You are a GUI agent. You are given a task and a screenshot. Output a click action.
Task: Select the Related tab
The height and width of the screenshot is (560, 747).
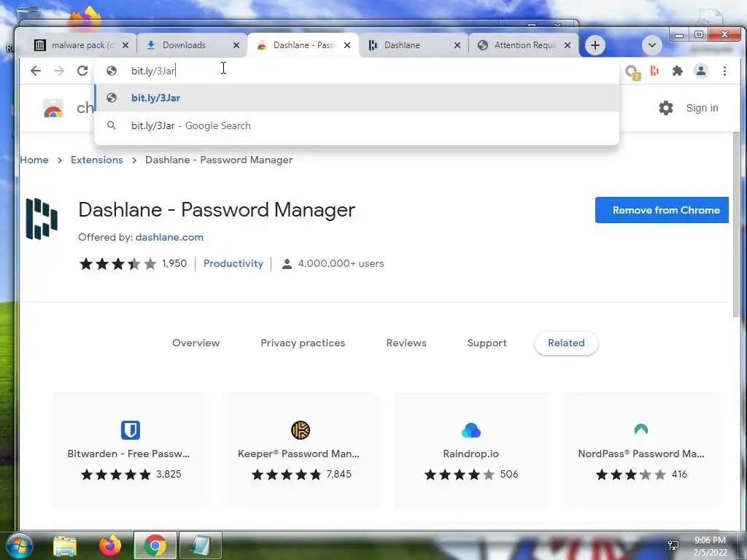(566, 343)
